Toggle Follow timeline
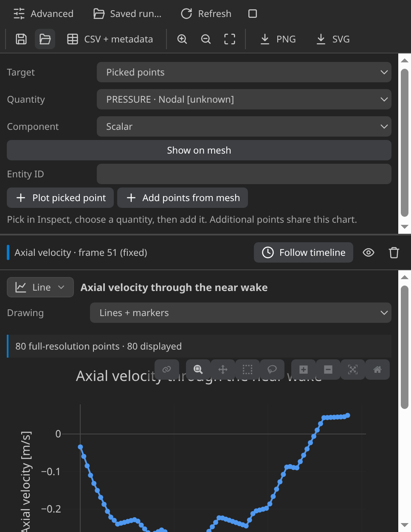The height and width of the screenshot is (532, 411). [304, 252]
